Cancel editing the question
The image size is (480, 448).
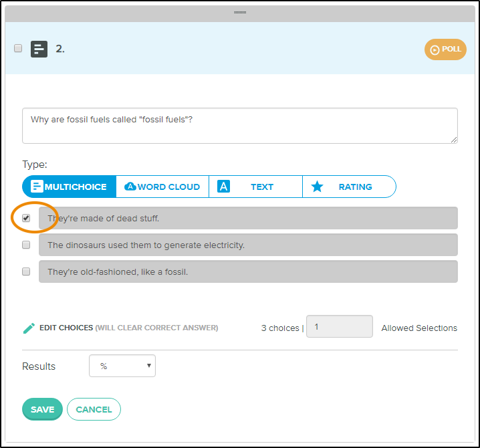(x=94, y=409)
